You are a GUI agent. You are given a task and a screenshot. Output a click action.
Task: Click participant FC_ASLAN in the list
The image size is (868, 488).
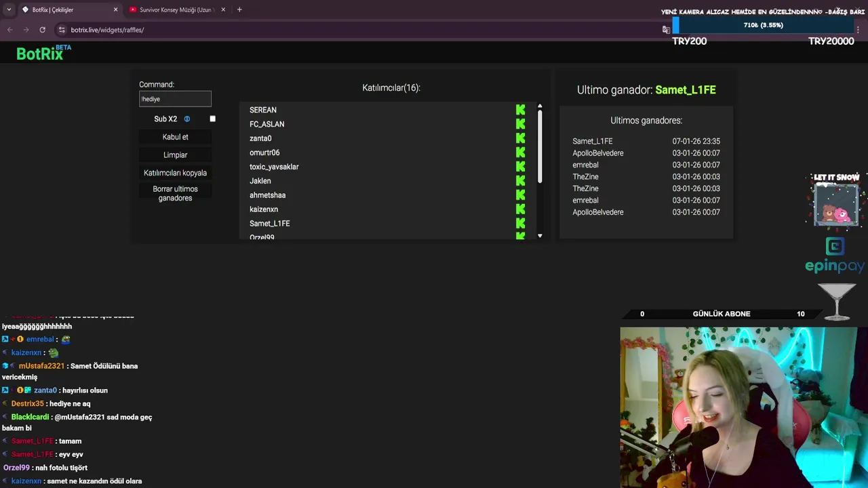pyautogui.click(x=267, y=124)
